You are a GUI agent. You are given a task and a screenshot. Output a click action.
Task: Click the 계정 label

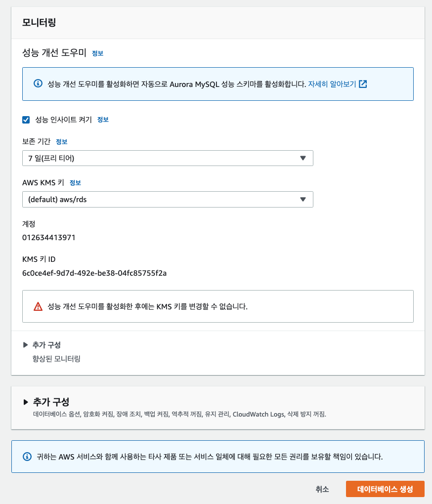pos(29,224)
